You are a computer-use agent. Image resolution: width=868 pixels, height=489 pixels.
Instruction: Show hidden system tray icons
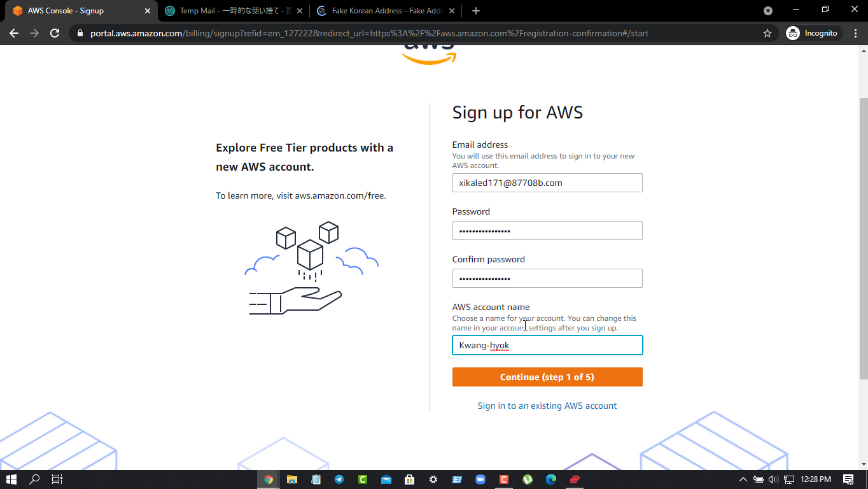(x=743, y=479)
